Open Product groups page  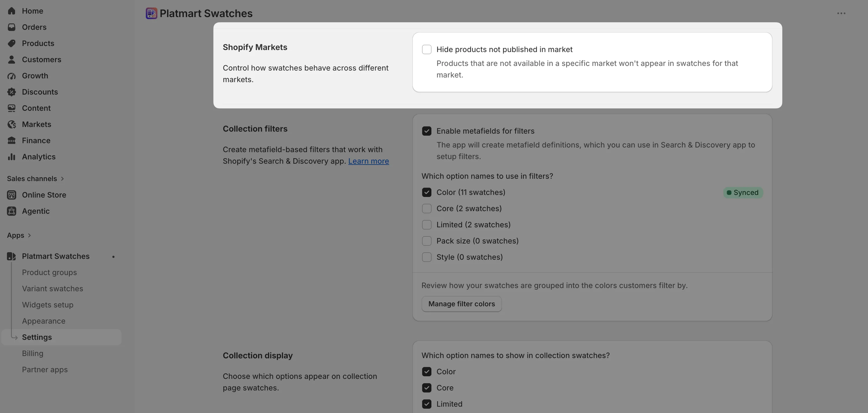(49, 272)
